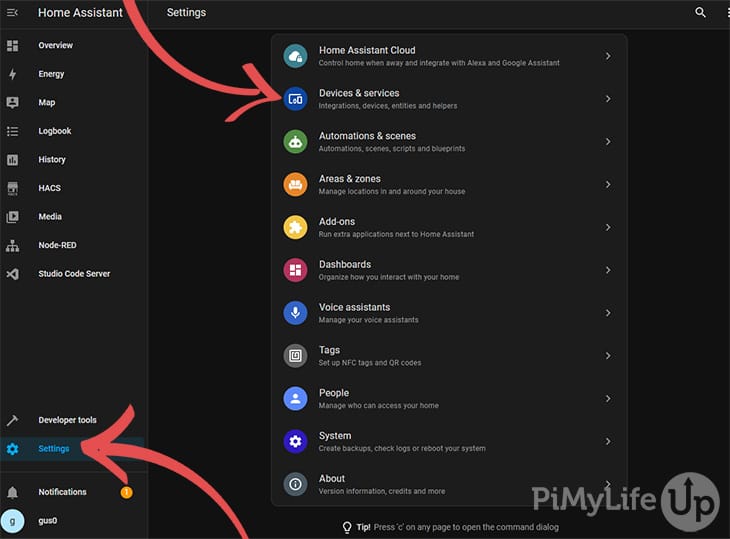Click the Home Assistant Cloud icon

[x=295, y=56]
